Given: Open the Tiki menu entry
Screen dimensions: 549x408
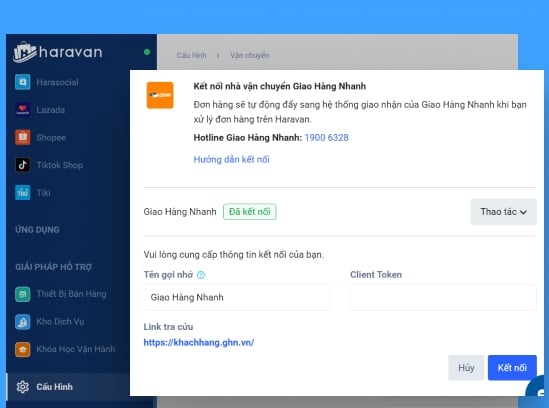Looking at the screenshot, I should tap(44, 193).
